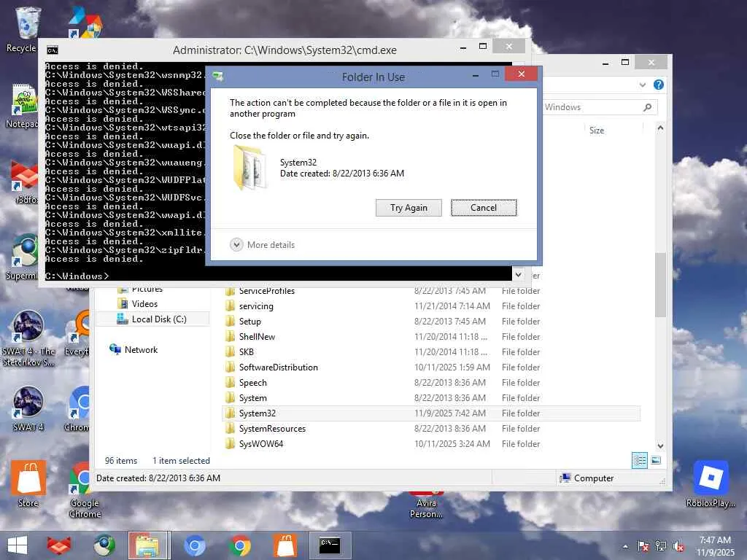Viewport: 747px width, 560px height.
Task: Switch to File Explorer in taskbar
Action: 147,545
